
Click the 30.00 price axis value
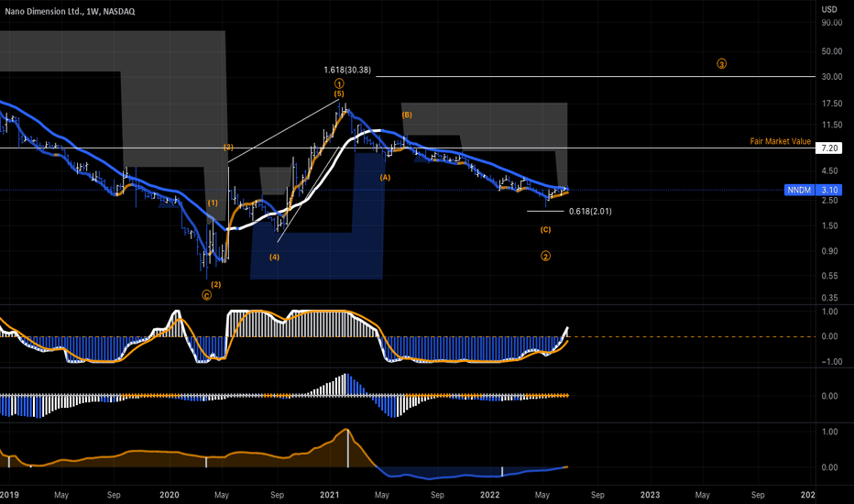point(832,77)
